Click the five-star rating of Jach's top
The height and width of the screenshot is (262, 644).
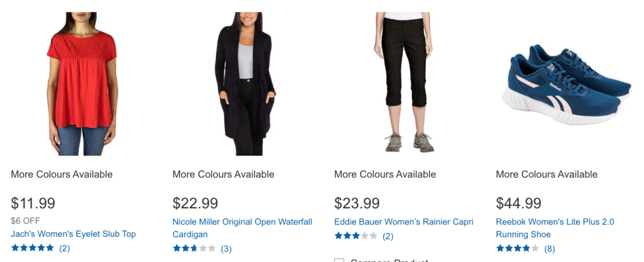tap(32, 248)
